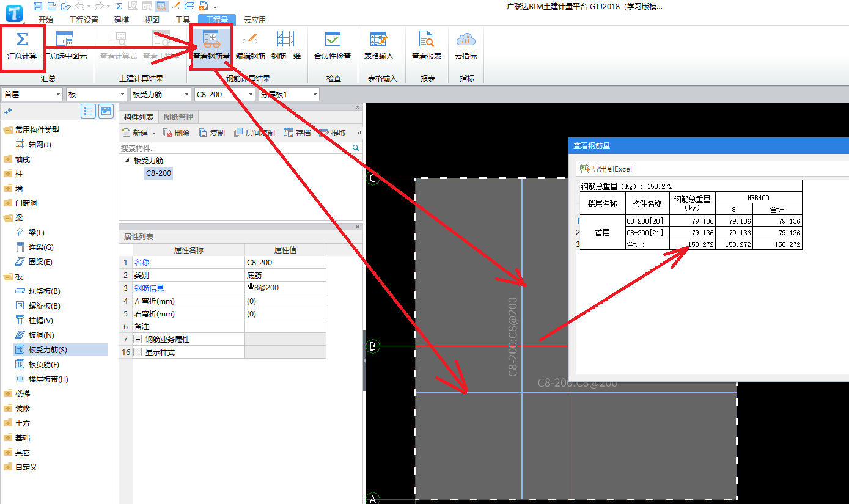This screenshot has width=849, height=504.
Task: Switch to the 工程设置 ribbon tab
Action: pos(84,20)
